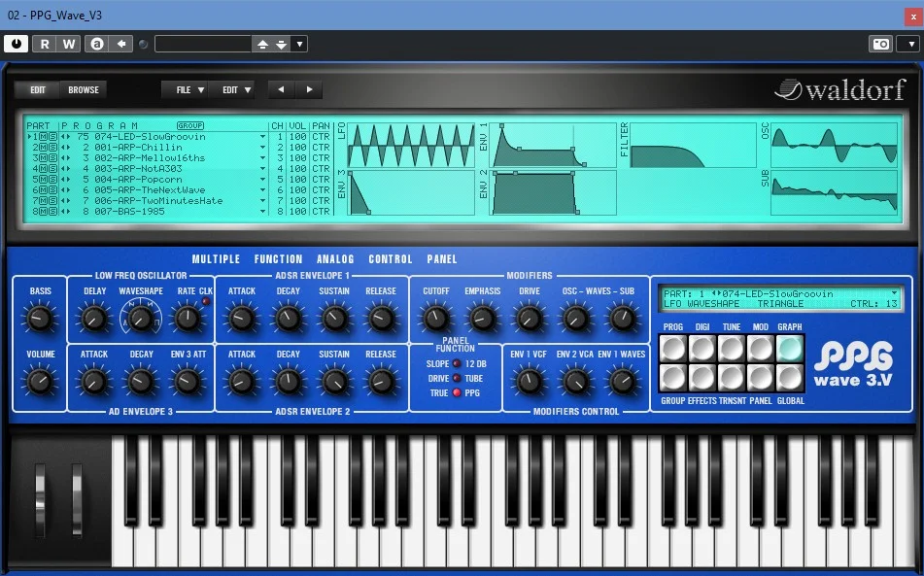Click the FILTER curve graph
The height and width of the screenshot is (576, 924).
point(693,145)
